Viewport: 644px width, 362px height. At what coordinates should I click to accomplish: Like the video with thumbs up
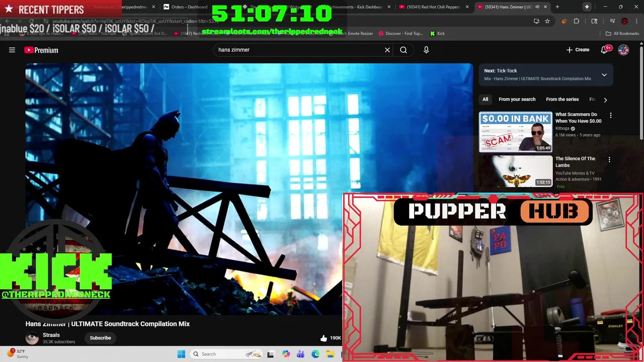pyautogui.click(x=324, y=338)
